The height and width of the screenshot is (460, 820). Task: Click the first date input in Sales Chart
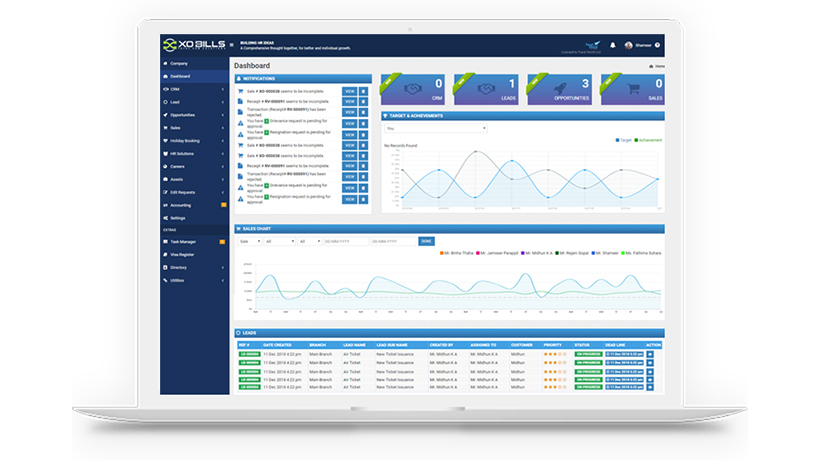(x=345, y=241)
